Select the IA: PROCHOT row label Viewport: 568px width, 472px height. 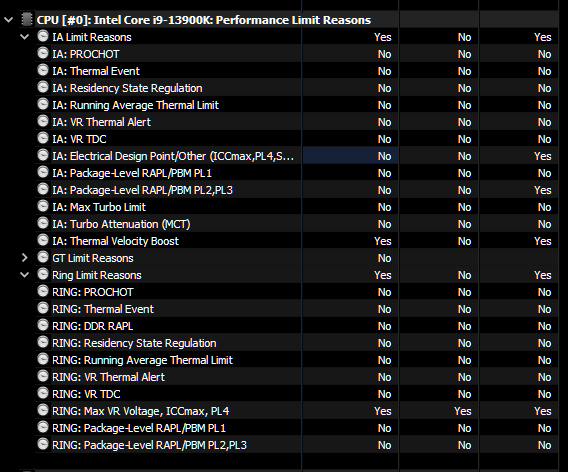tap(85, 54)
